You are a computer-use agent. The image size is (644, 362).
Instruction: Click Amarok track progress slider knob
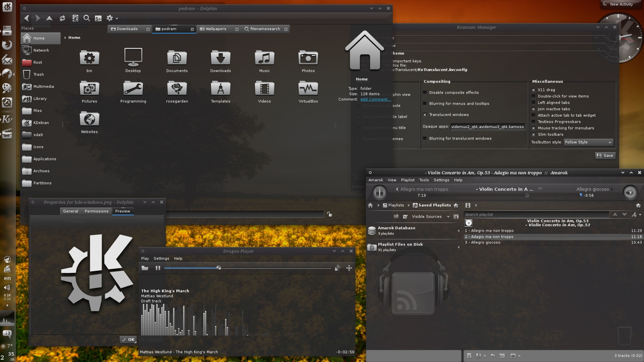point(527,195)
